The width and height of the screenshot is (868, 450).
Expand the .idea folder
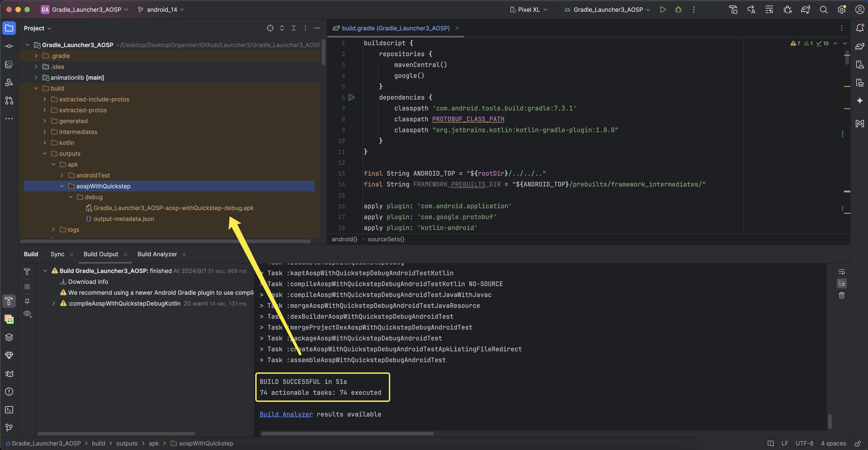pos(36,67)
